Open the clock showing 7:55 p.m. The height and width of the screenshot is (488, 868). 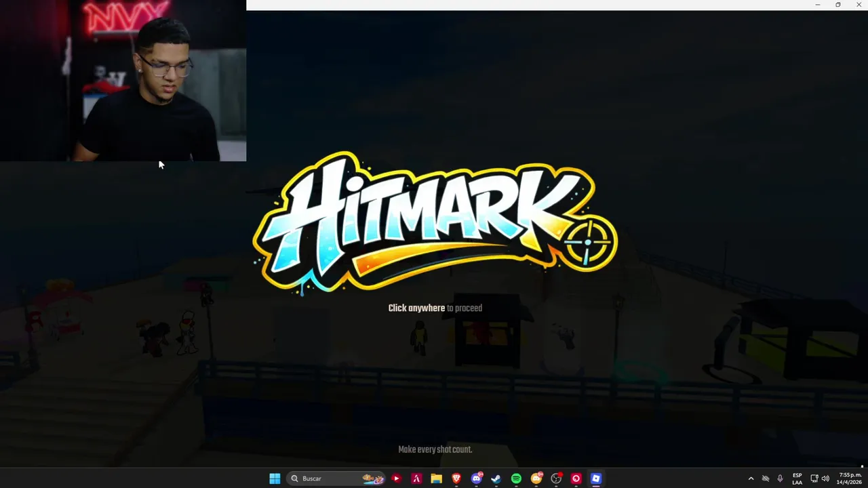[850, 479]
